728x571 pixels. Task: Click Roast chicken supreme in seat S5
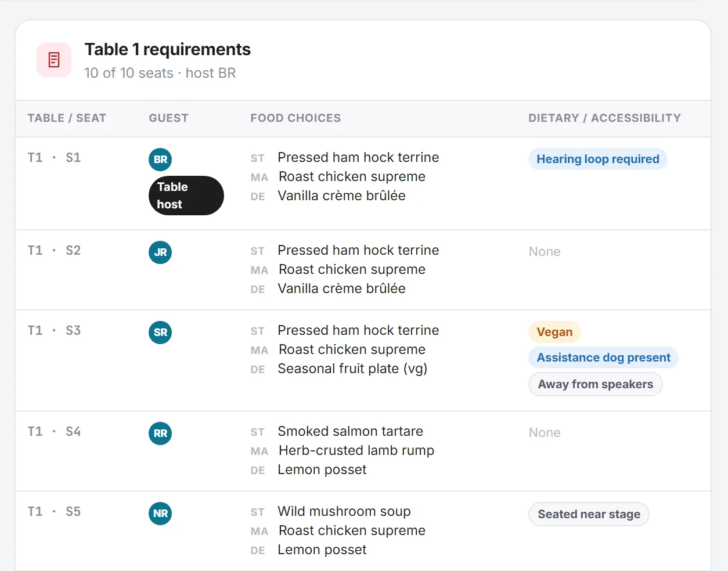pyautogui.click(x=352, y=530)
